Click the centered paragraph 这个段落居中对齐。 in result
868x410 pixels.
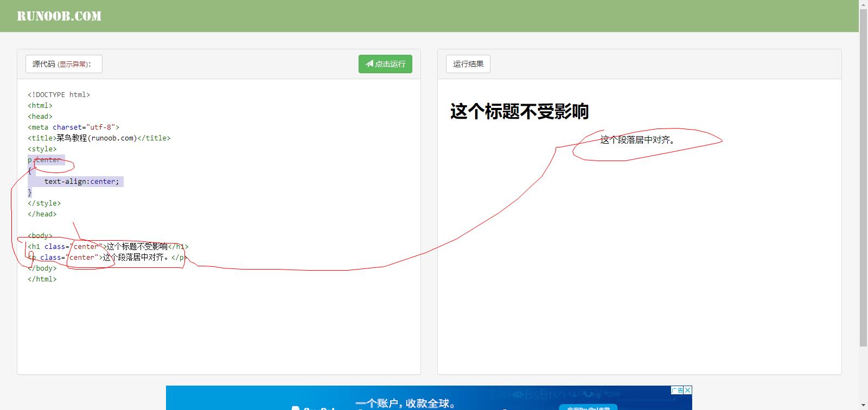click(639, 140)
